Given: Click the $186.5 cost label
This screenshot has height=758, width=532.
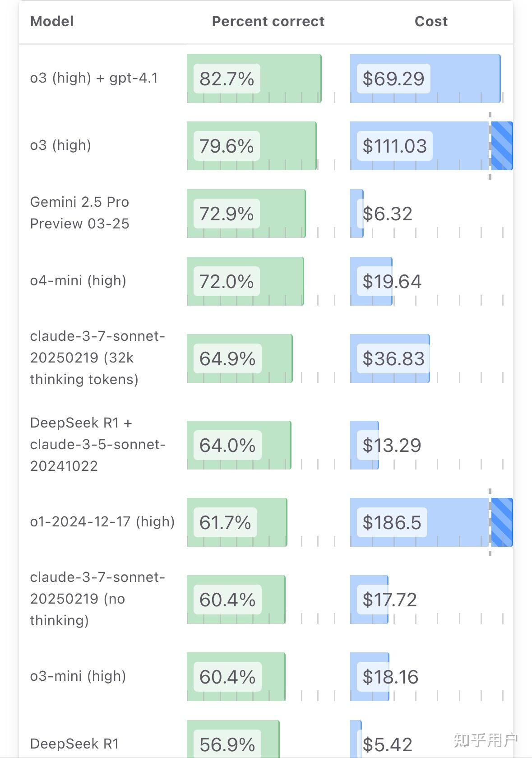Looking at the screenshot, I should click(392, 522).
